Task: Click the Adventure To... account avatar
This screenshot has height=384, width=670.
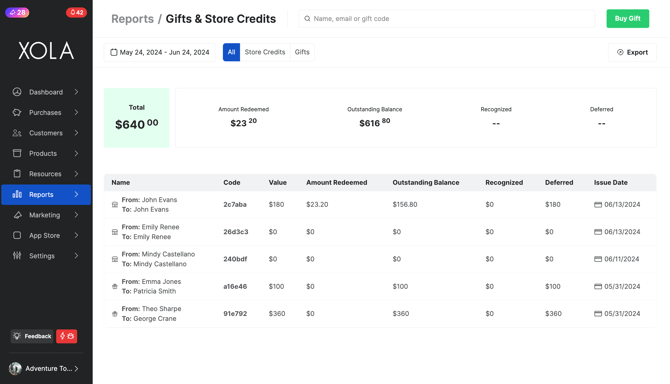Action: coord(15,368)
